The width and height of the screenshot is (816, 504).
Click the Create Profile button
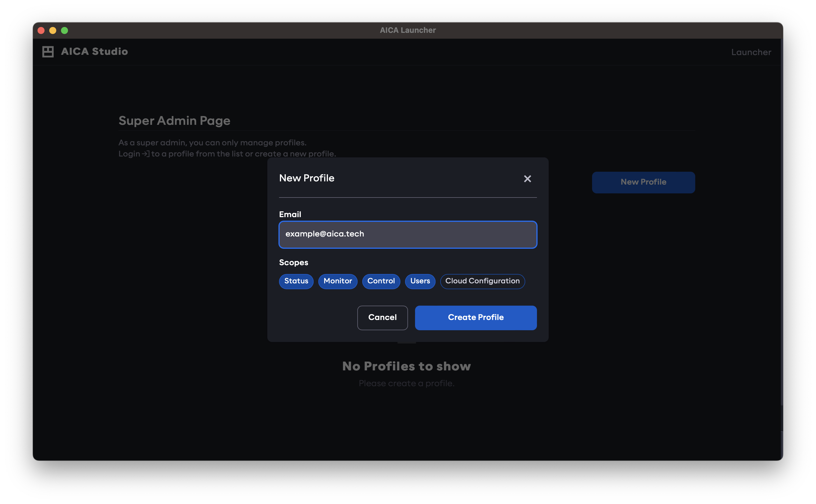click(x=476, y=317)
